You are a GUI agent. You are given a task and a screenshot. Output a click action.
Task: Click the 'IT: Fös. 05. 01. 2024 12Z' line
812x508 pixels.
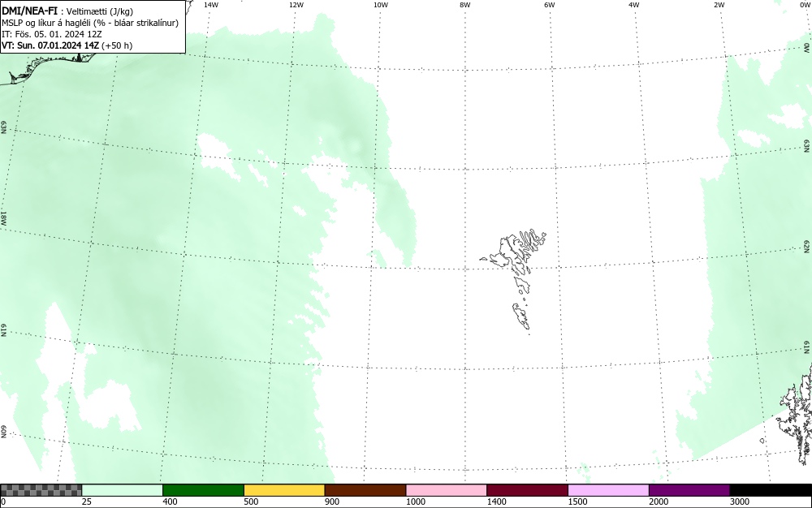[x=52, y=34]
